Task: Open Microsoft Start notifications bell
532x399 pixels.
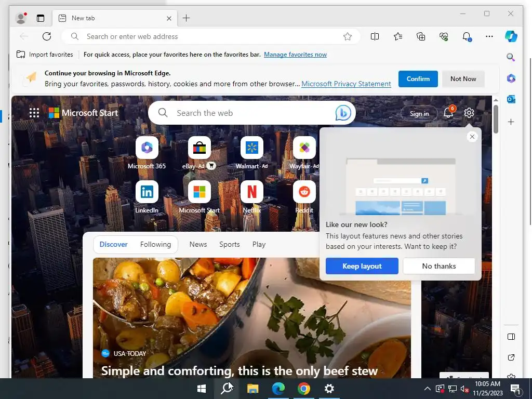Action: coord(448,112)
